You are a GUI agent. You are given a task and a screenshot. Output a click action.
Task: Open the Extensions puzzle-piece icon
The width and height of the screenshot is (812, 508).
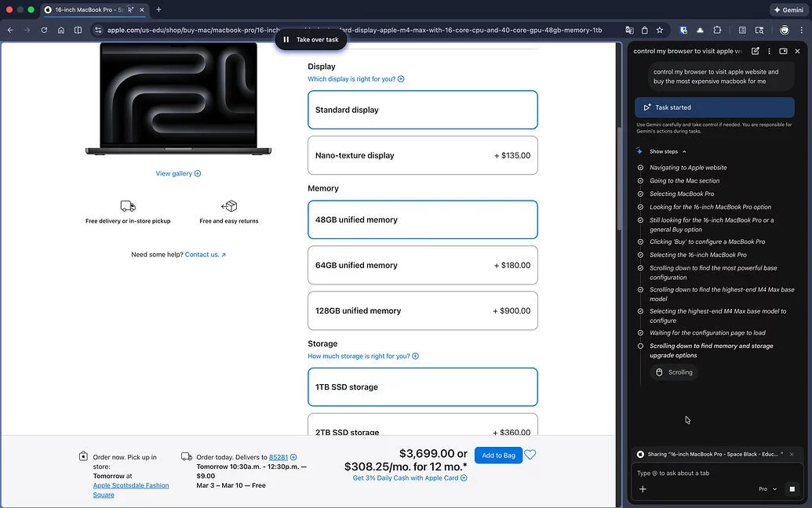tap(717, 31)
